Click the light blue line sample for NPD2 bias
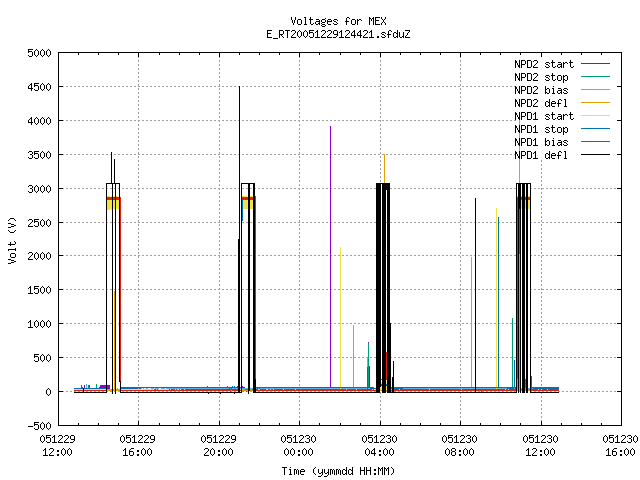Image resolution: width=640 pixels, height=480 pixels. pos(595,89)
